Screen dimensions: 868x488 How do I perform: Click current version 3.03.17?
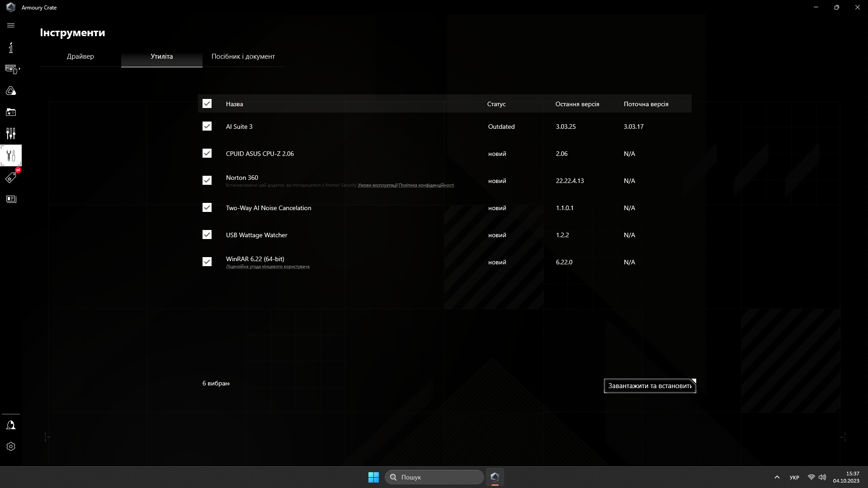[633, 127]
